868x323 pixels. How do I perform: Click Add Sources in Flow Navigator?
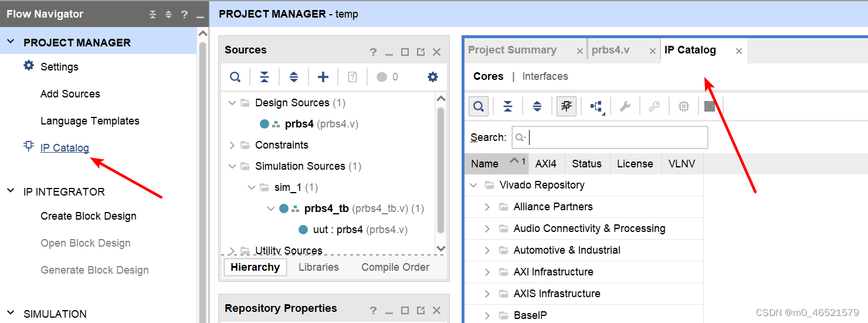coord(70,94)
